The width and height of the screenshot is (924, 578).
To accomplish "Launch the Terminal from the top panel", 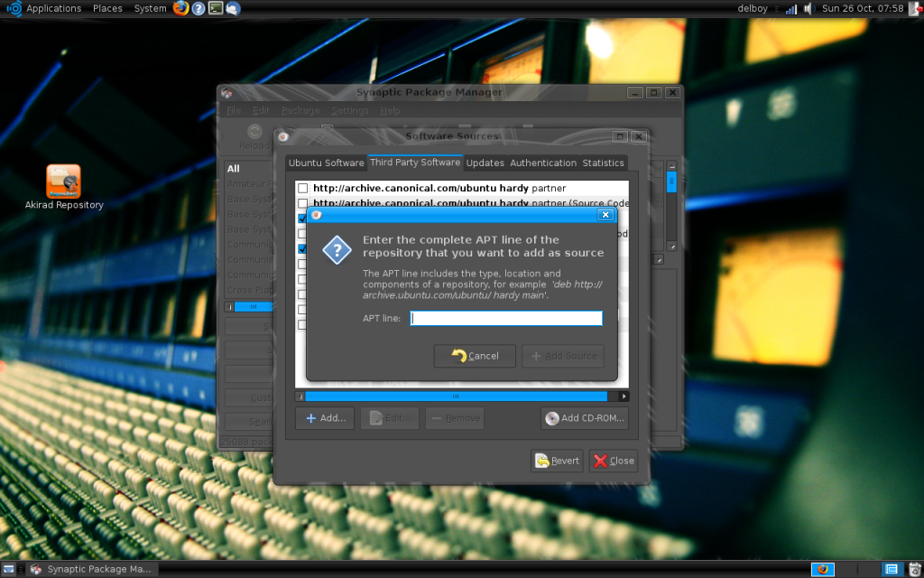I will 216,8.
